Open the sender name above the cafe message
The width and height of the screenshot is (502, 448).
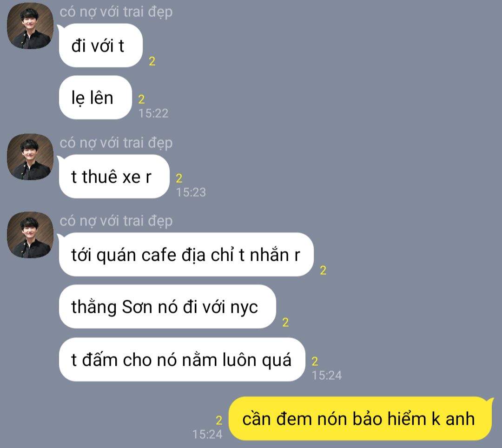116,221
